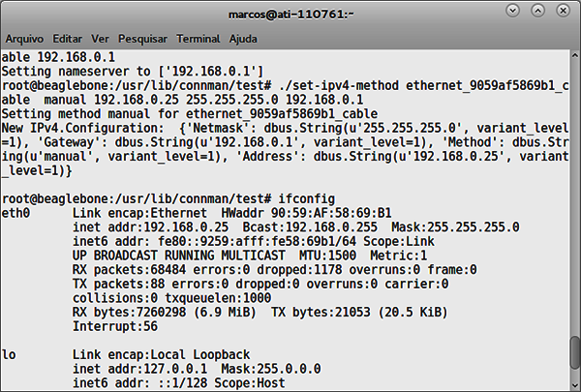581x392 pixels.
Task: Open the Ajuda help menu
Action: click(x=243, y=39)
